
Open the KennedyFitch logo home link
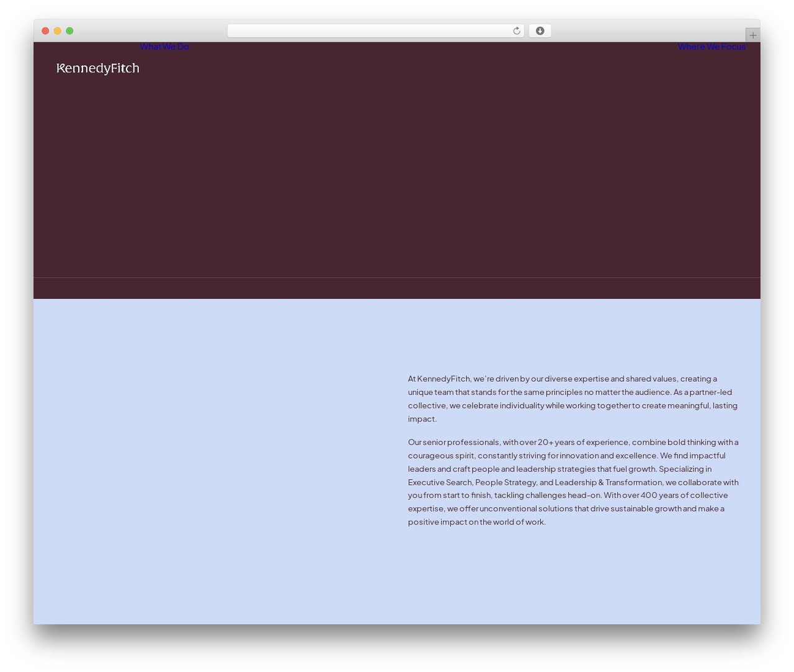click(x=98, y=68)
